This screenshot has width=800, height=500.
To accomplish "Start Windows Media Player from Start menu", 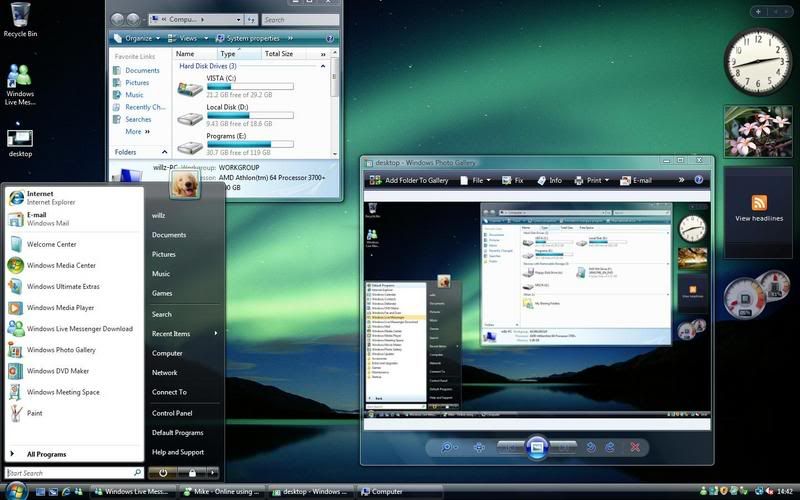I will pyautogui.click(x=73, y=308).
